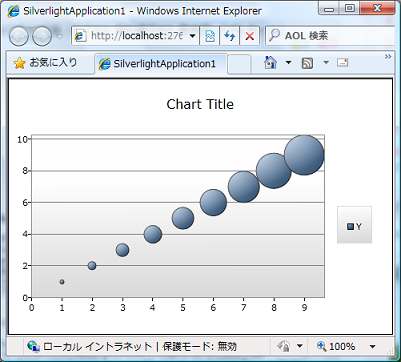Screen dimensions: 401x362
Task: Click the largest bubble at x 9
Action: click(304, 155)
